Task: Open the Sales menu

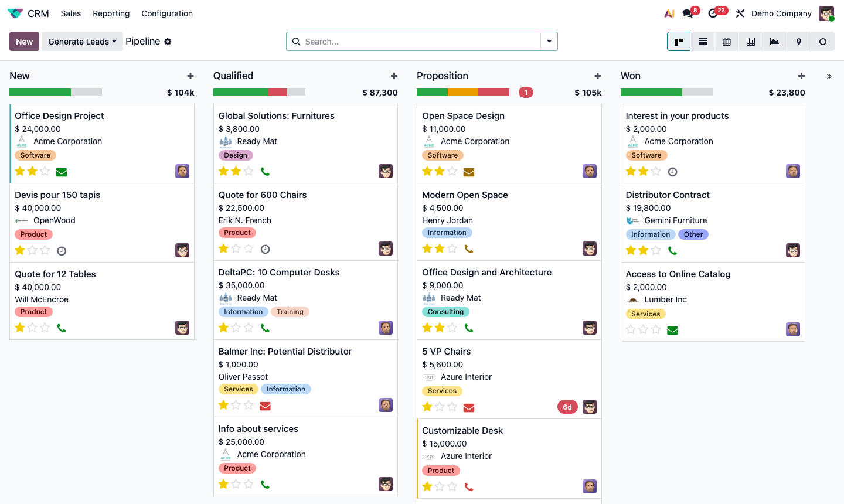Action: [70, 13]
